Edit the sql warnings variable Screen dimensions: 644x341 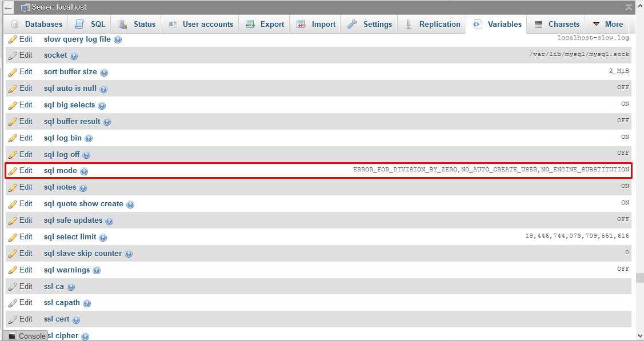21,270
